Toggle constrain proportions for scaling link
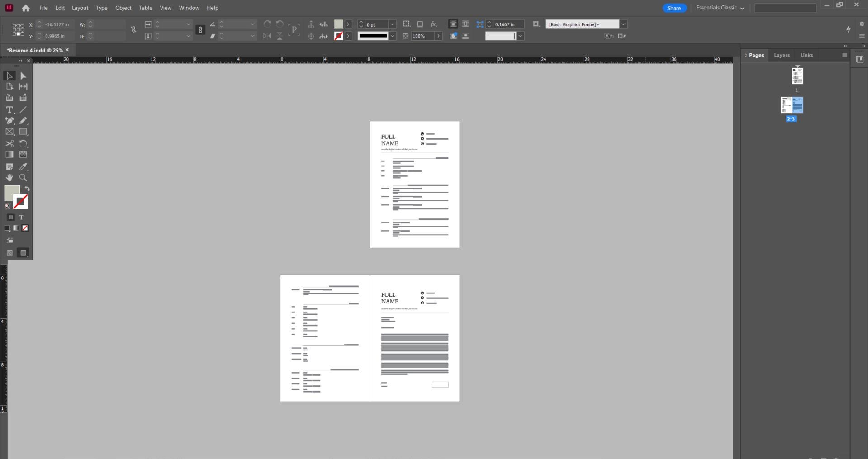This screenshot has width=868, height=459. tap(200, 30)
